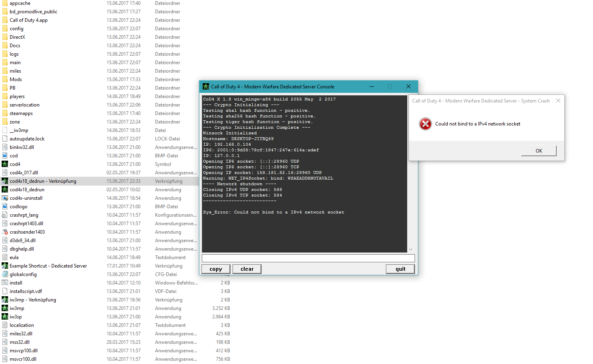
Task: Click the Hostname DESKTOP-JITBQ69 console line
Action: (238, 139)
